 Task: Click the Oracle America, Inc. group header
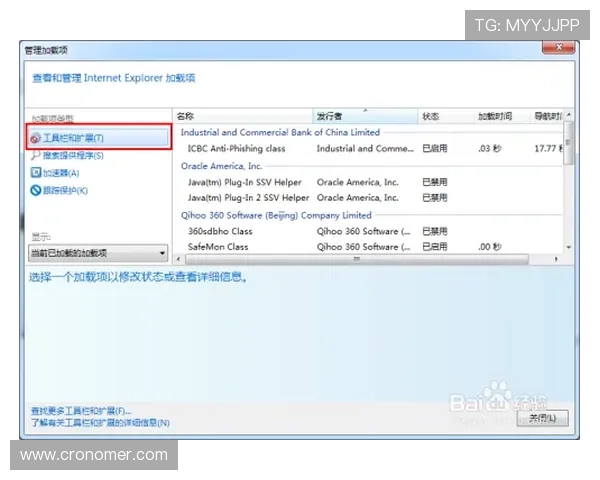tap(221, 166)
